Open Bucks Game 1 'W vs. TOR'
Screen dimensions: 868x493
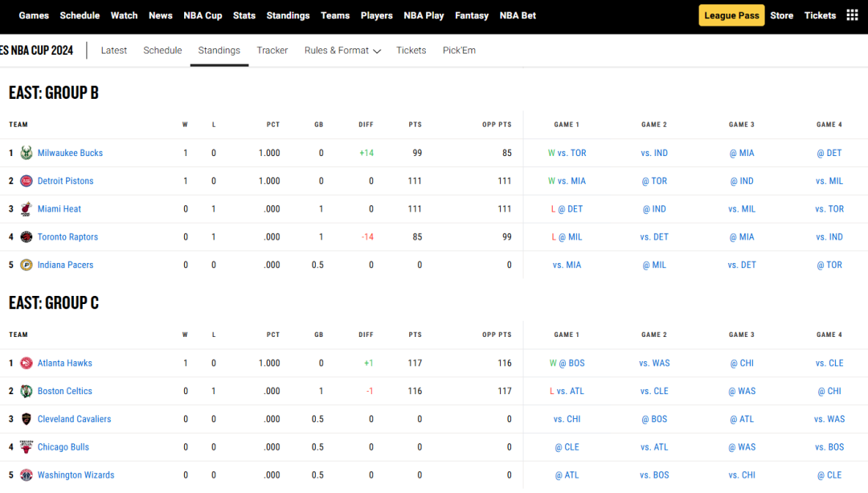[x=567, y=153]
